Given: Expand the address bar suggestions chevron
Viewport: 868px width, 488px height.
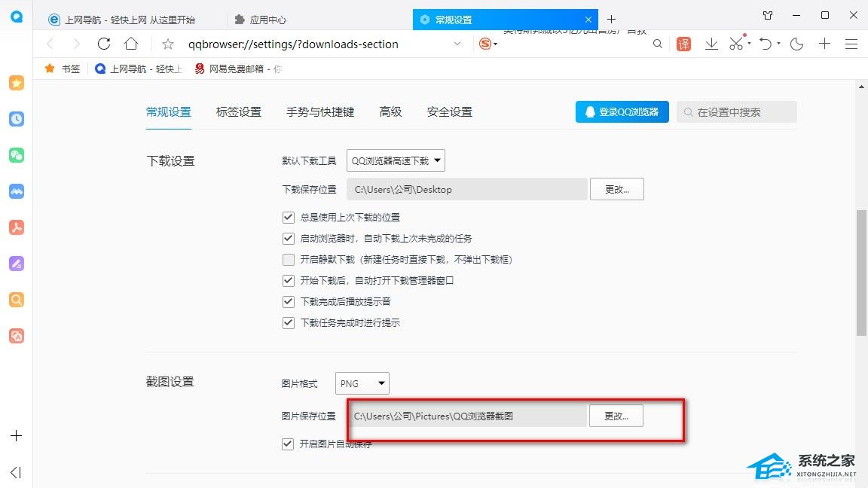Looking at the screenshot, I should [x=457, y=44].
